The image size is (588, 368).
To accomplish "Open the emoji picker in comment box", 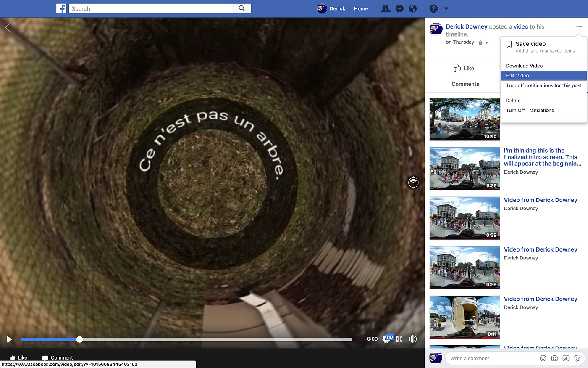I will pos(543,358).
